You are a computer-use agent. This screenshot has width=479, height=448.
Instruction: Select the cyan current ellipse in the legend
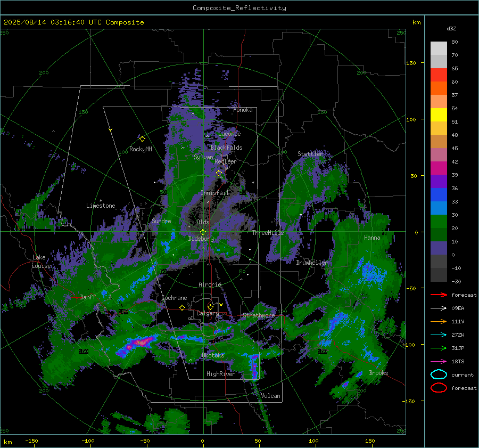[x=439, y=374]
